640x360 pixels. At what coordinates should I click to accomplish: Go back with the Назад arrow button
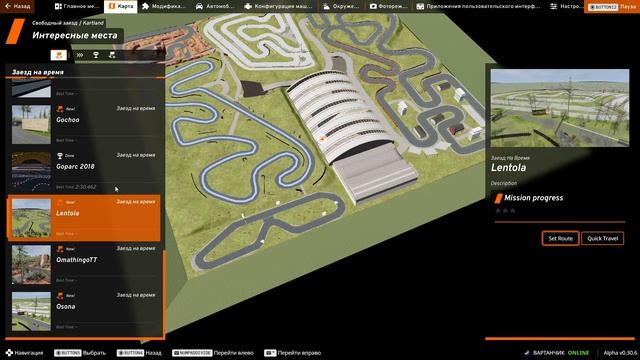(x=17, y=6)
